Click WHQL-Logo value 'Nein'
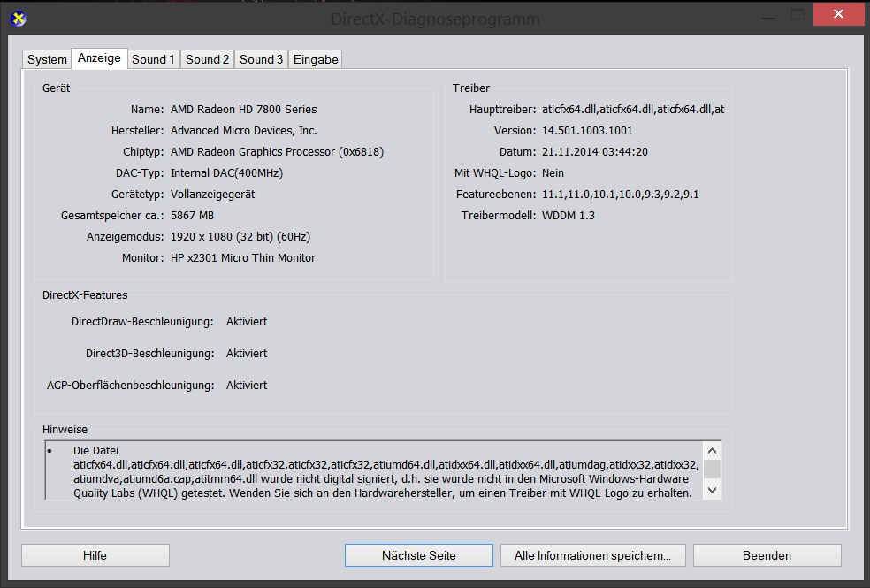 (x=553, y=173)
